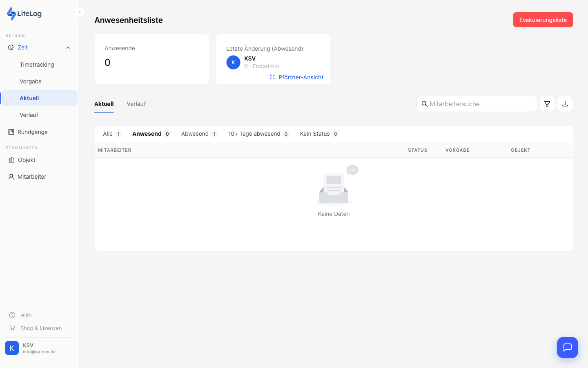
Task: Open Timetracking in the sidebar
Action: [x=37, y=65]
